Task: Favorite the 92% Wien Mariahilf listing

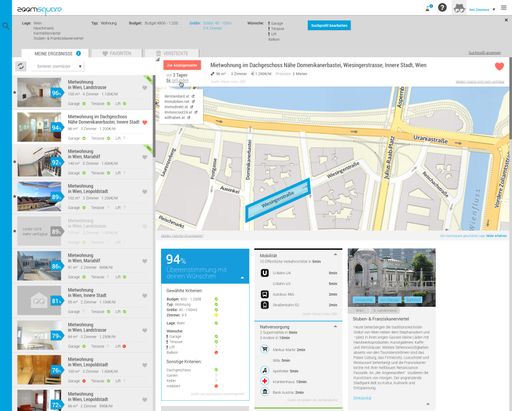Action: click(x=145, y=157)
